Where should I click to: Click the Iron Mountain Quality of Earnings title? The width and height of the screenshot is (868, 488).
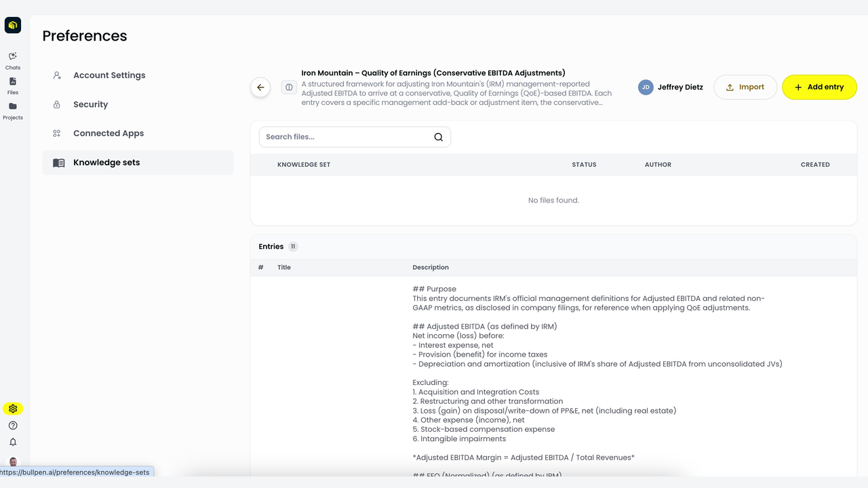point(433,73)
